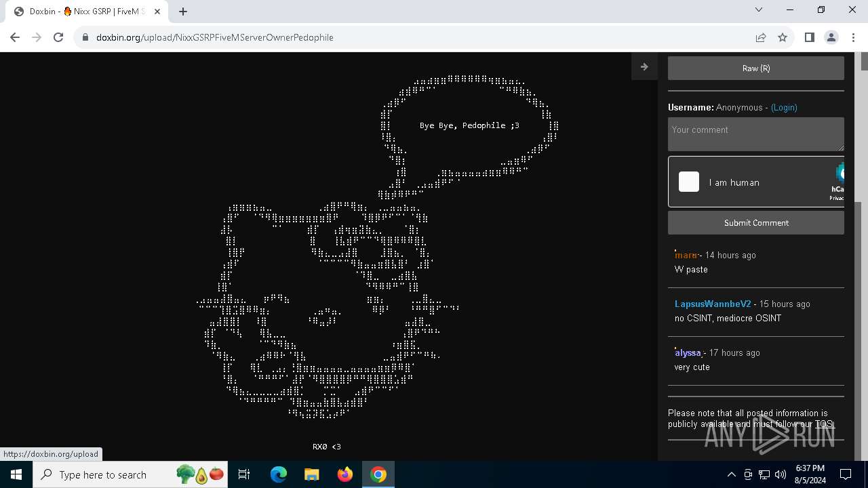Image resolution: width=868 pixels, height=488 pixels.
Task: Click the address bar URL
Action: click(x=215, y=37)
